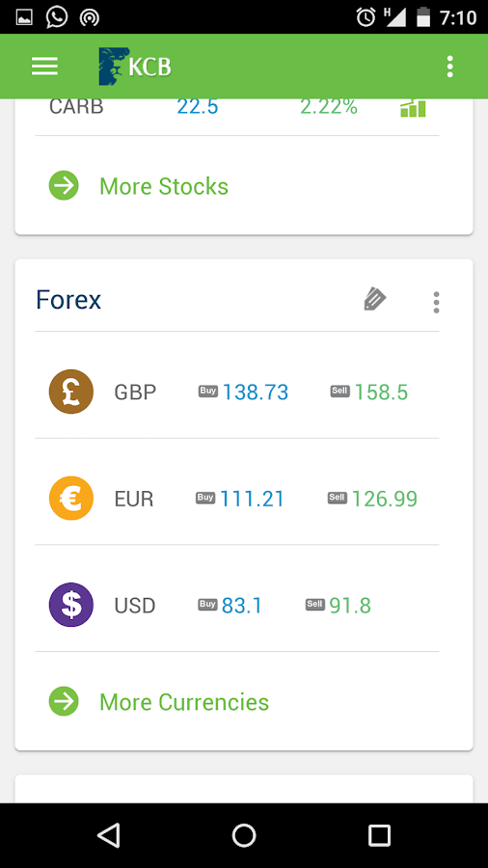Screen dimensions: 488x868
Task: Select the GBP Buy rate 138.73
Action: [255, 393]
